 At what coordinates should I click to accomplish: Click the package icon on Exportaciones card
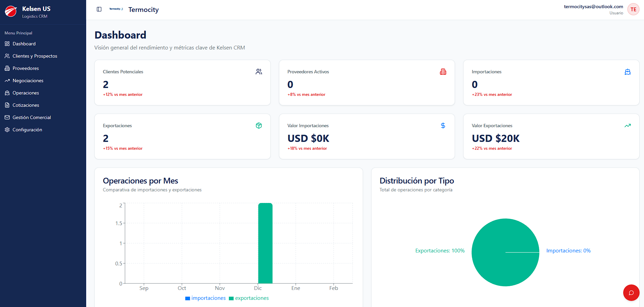(x=259, y=126)
